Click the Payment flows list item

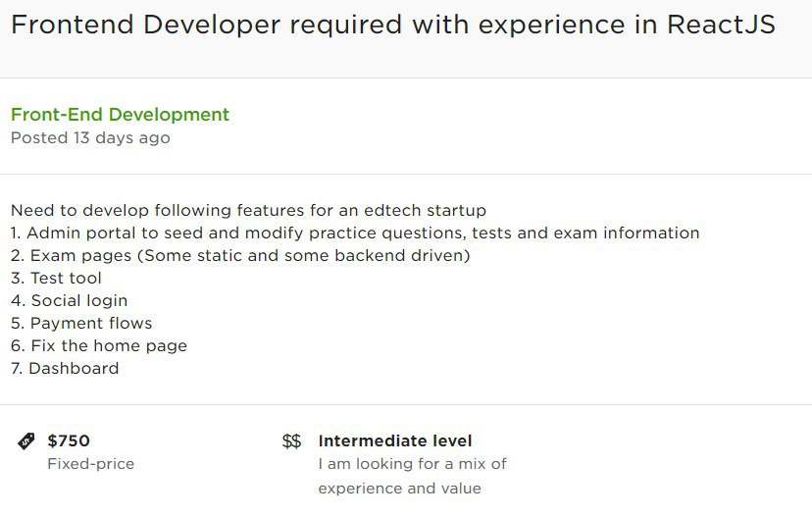pyautogui.click(x=81, y=324)
